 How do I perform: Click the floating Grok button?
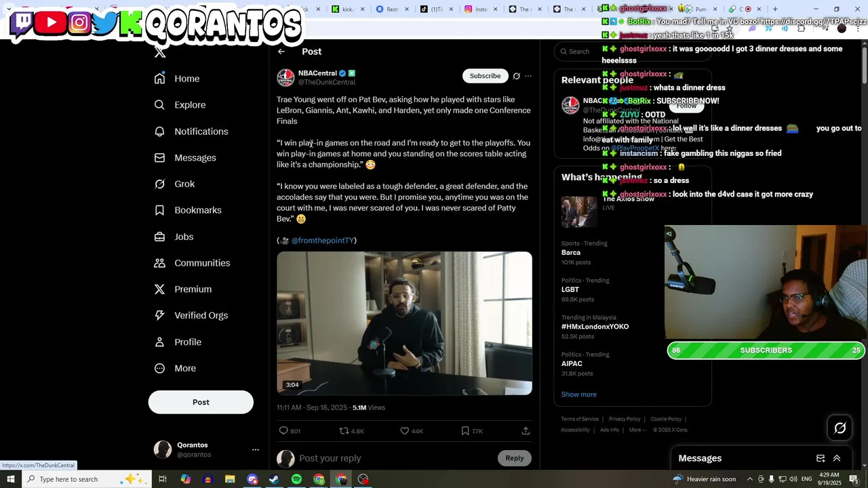tap(840, 428)
